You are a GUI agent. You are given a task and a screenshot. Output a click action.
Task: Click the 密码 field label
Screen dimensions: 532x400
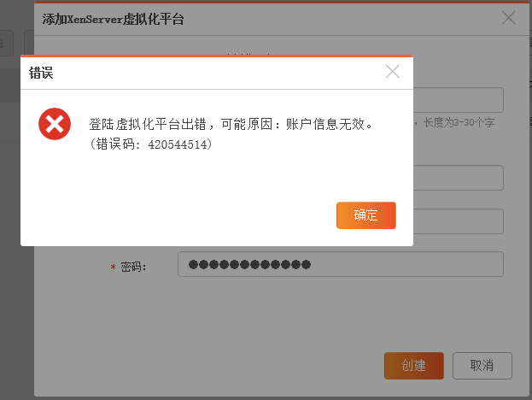(133, 267)
